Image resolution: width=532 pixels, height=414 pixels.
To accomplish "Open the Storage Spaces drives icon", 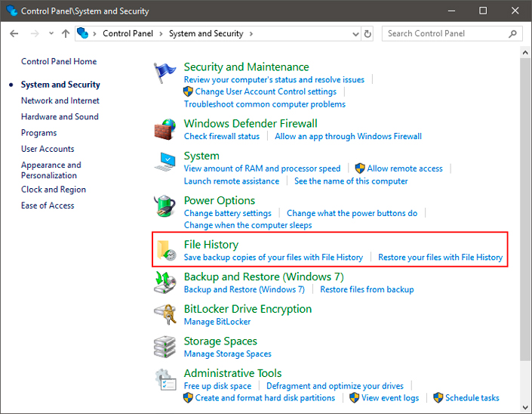I will coord(165,347).
